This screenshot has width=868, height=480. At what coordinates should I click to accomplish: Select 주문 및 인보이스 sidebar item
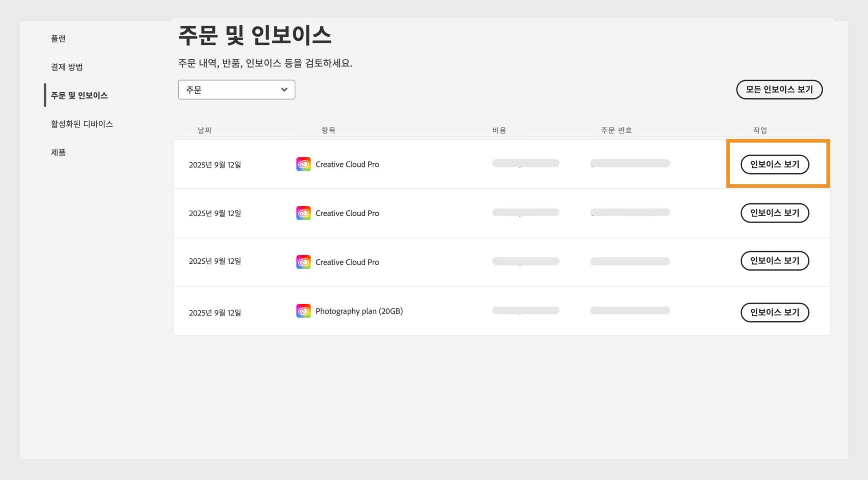pos(79,95)
